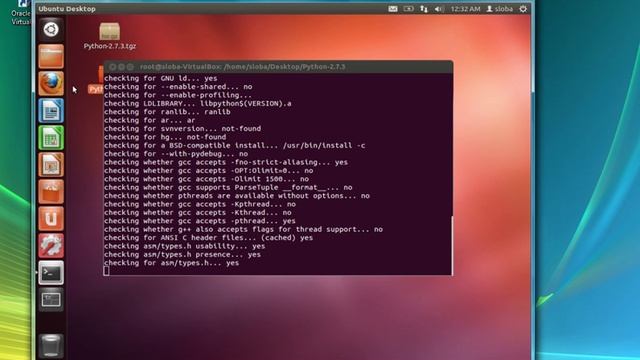The height and width of the screenshot is (360, 640).
Task: Open the 12:32 AM clock menu
Action: [465, 9]
